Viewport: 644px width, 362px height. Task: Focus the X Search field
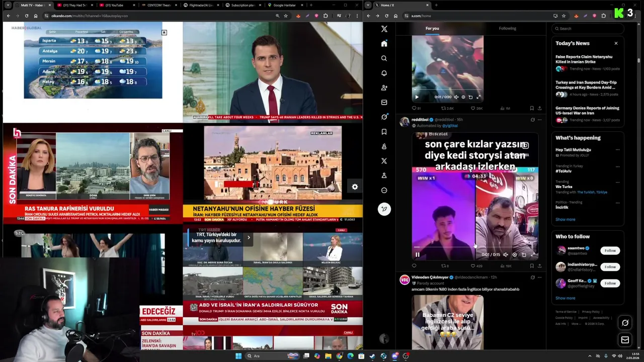tap(588, 29)
